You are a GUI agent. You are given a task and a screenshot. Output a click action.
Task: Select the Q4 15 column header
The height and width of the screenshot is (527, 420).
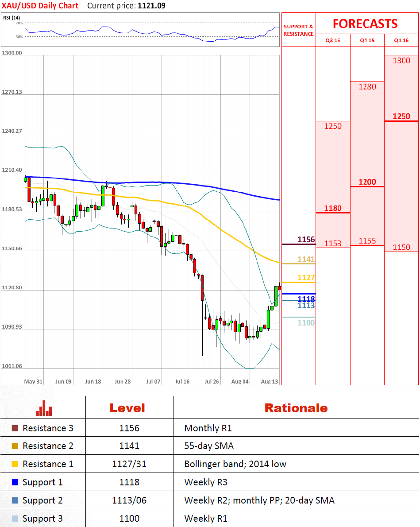(367, 40)
